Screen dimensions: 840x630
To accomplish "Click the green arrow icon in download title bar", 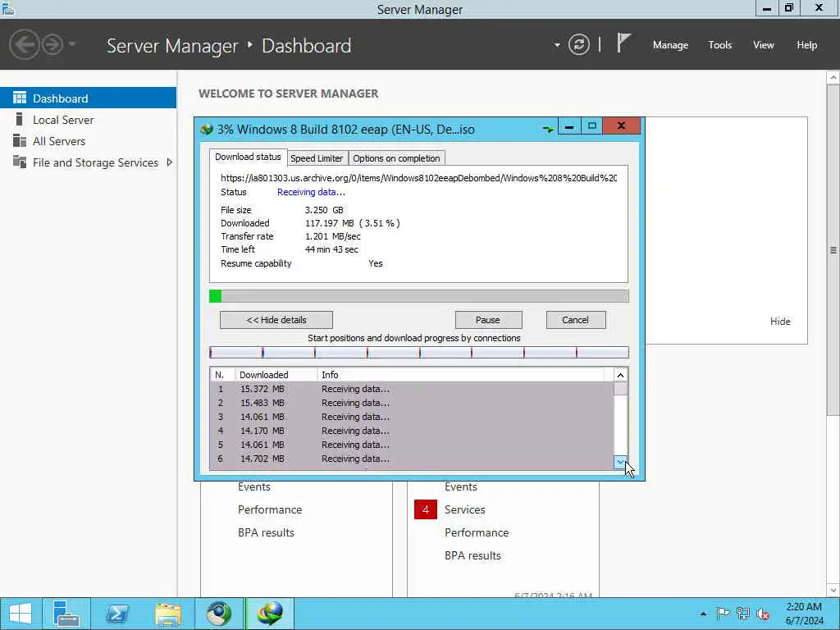I will coord(548,129).
